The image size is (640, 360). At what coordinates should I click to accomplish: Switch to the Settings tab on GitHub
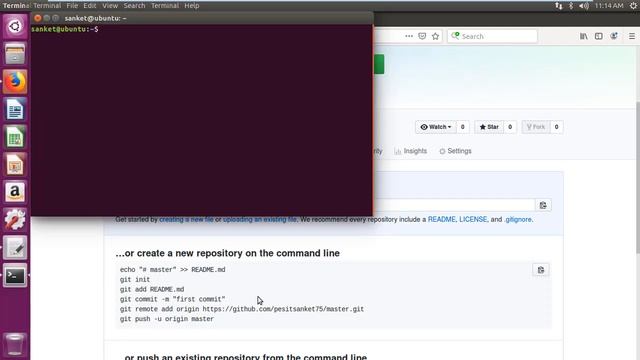point(456,151)
